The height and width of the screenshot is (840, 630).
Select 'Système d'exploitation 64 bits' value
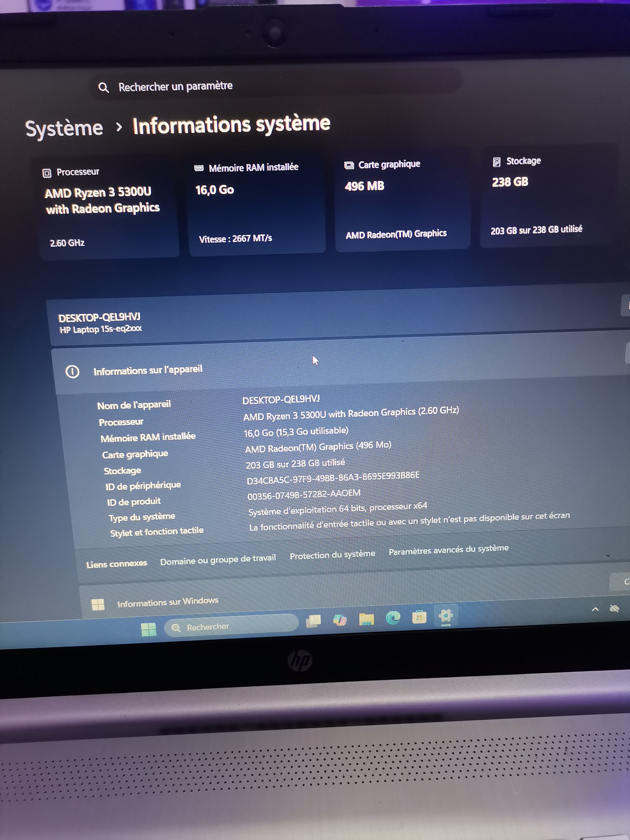click(338, 509)
